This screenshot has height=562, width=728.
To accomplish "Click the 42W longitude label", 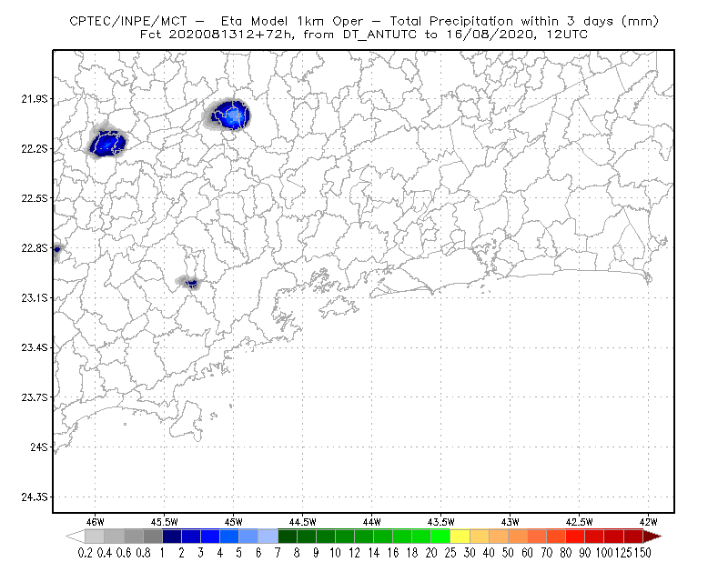I will tap(648, 522).
